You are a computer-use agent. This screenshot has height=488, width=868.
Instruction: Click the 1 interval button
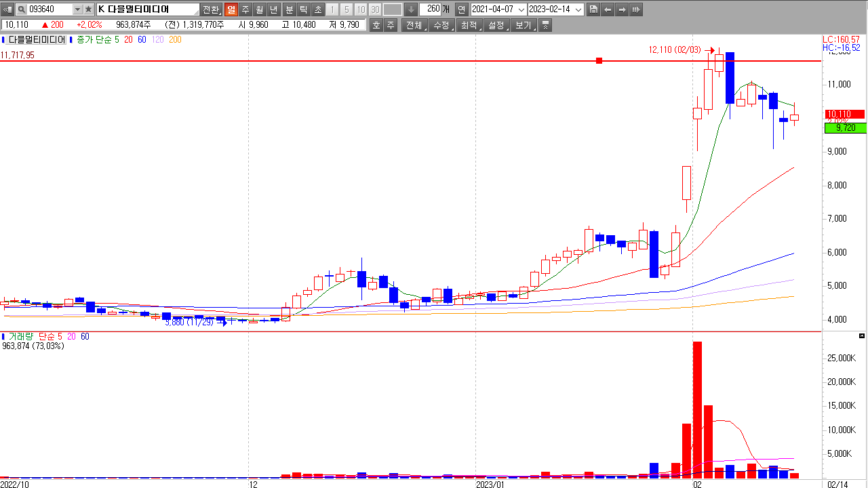pos(332,9)
